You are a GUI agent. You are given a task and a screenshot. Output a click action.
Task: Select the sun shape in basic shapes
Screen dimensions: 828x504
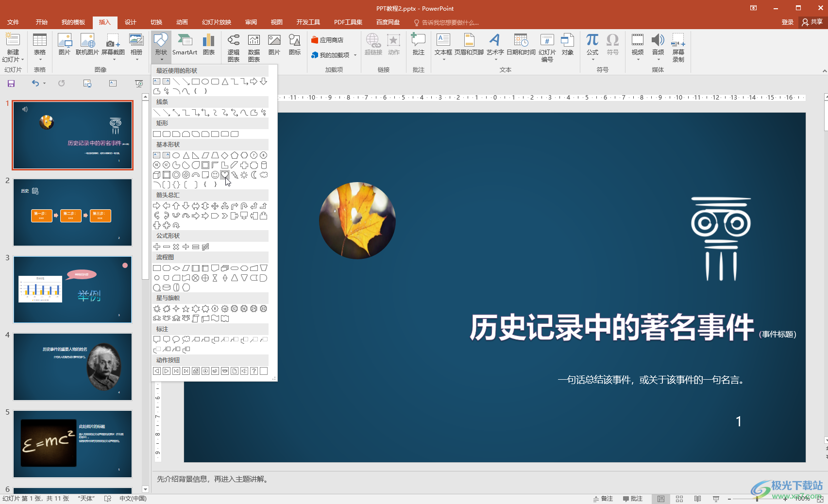[244, 175]
